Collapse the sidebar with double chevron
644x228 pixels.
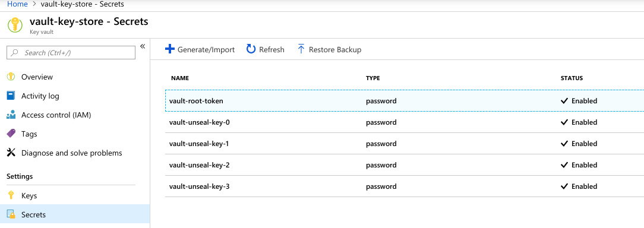tap(143, 46)
